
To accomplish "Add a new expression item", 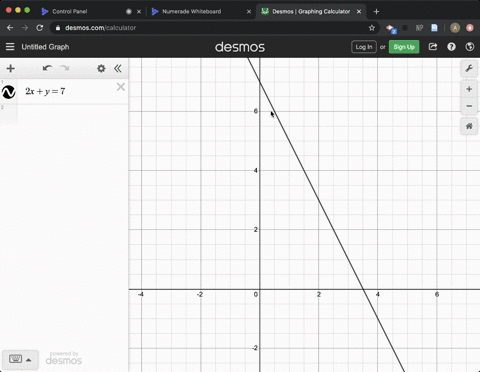I will [11, 68].
